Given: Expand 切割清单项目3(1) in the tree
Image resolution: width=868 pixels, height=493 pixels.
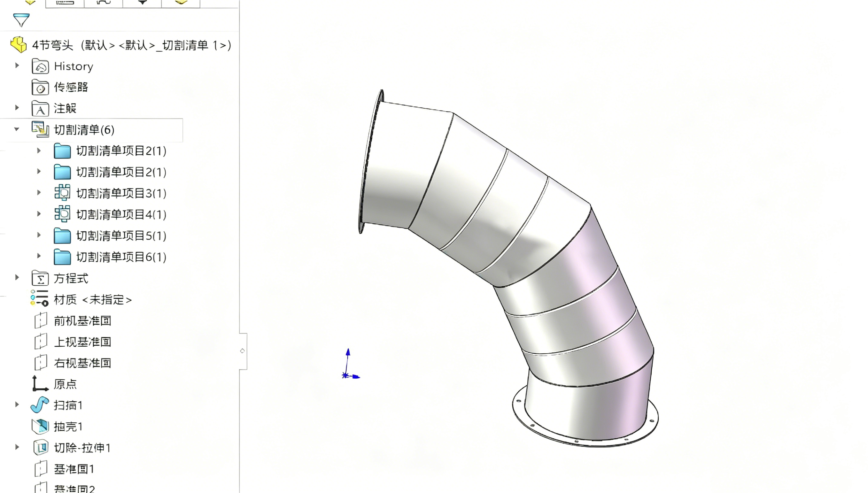Looking at the screenshot, I should coord(39,193).
